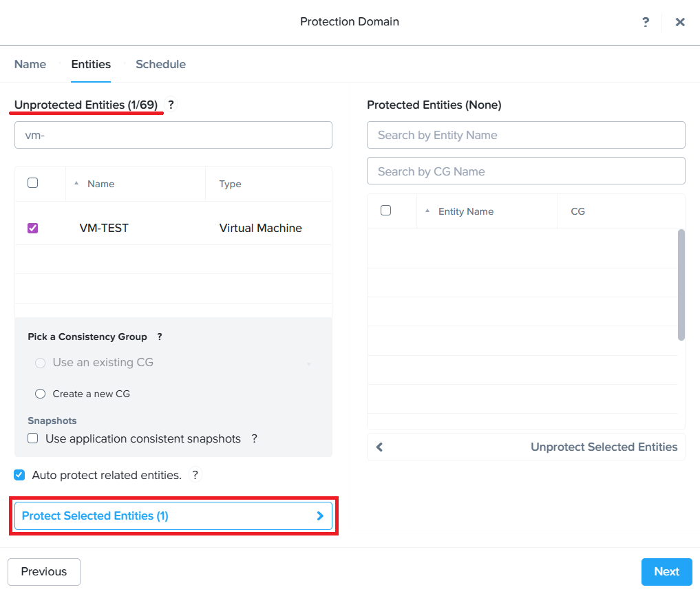The image size is (700, 594).
Task: Click the Previous button
Action: coord(44,571)
